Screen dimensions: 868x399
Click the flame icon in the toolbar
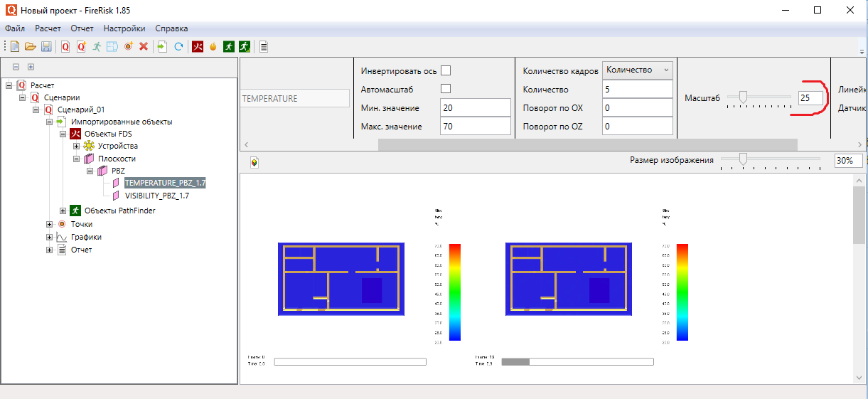pos(213,46)
